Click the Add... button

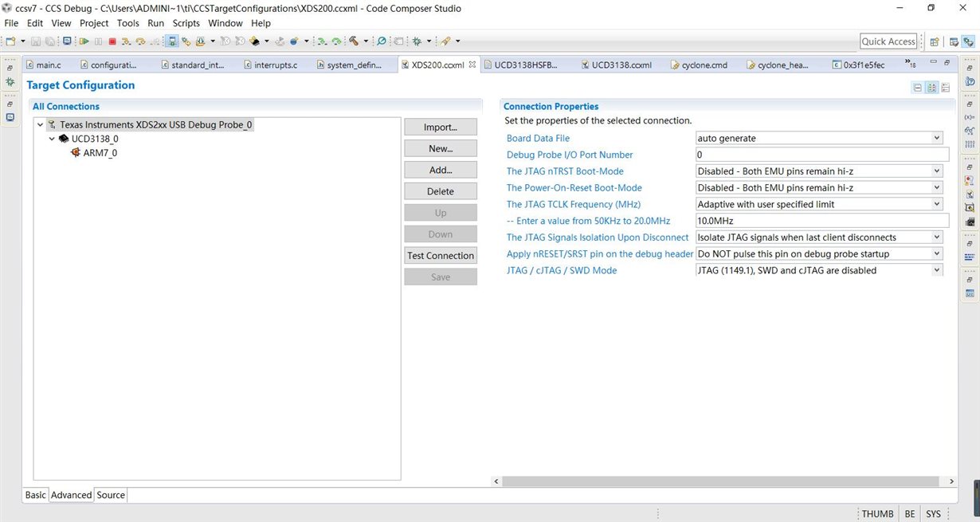click(x=441, y=170)
